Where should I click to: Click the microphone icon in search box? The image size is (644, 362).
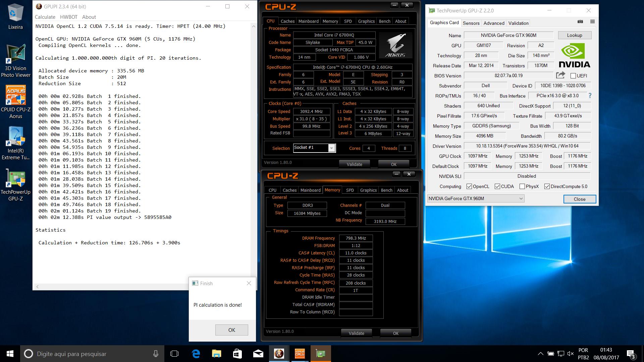tap(156, 354)
